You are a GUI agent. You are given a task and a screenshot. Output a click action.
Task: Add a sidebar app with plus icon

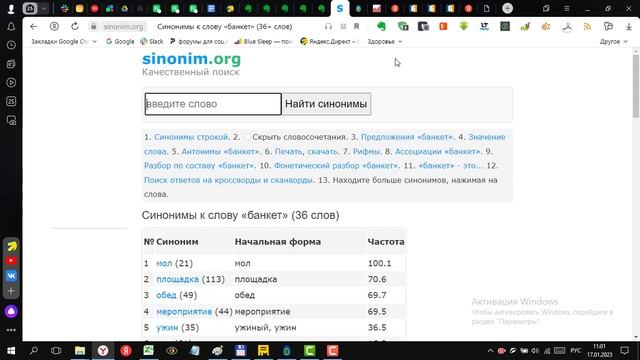pos(11,291)
